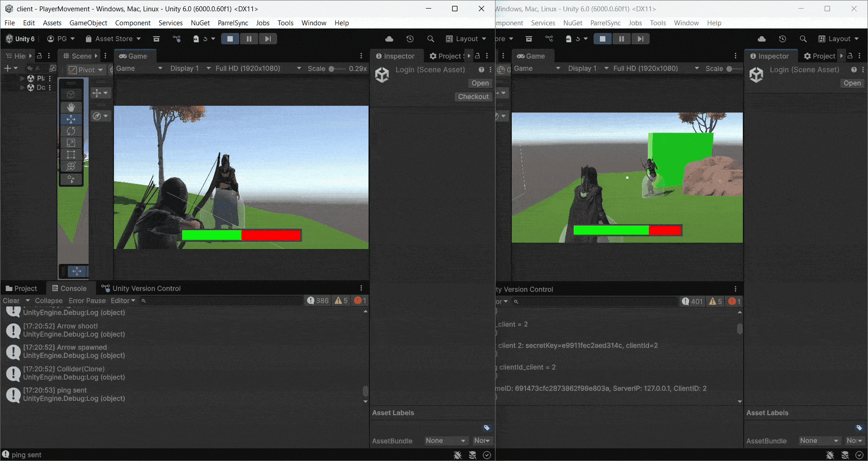Open the ParrelSync menu in left window
This screenshot has height=461, width=868.
click(x=233, y=23)
